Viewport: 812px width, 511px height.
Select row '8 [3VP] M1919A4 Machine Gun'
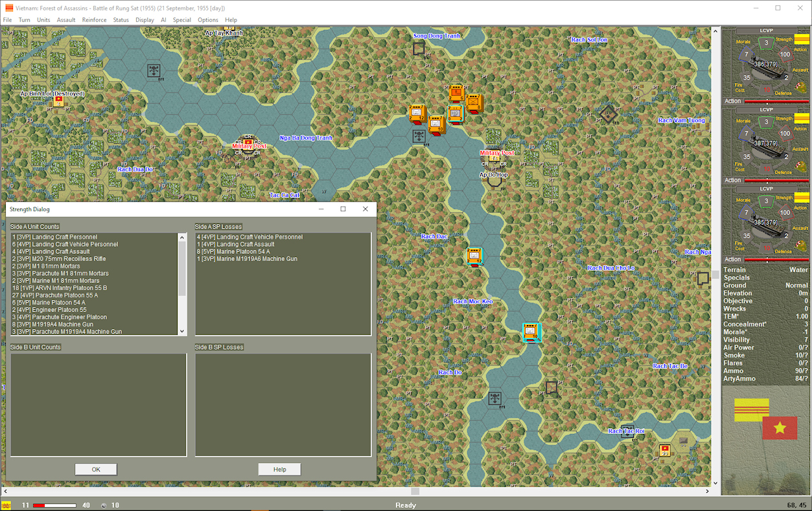[94, 324]
